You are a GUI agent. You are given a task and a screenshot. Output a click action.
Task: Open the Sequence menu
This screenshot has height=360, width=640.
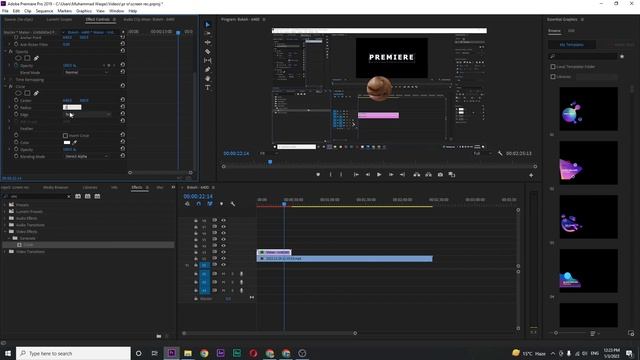pyautogui.click(x=44, y=11)
